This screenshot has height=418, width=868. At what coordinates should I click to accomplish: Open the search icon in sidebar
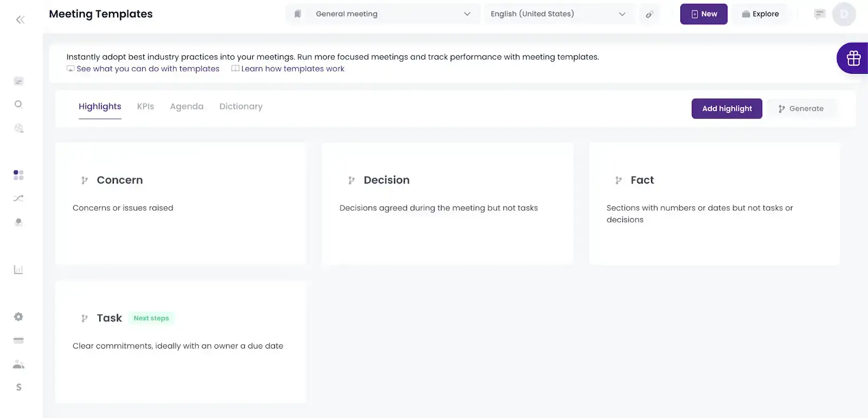click(x=18, y=104)
